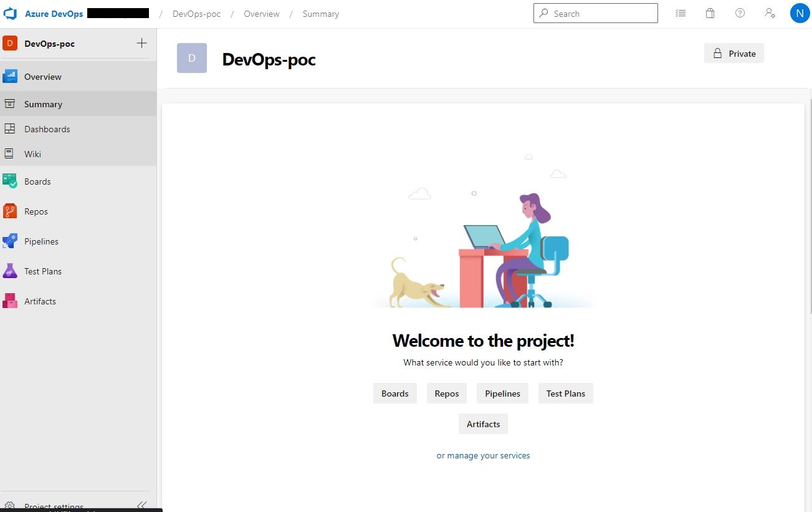Click the Marketplace shopping bag icon

(x=710, y=12)
